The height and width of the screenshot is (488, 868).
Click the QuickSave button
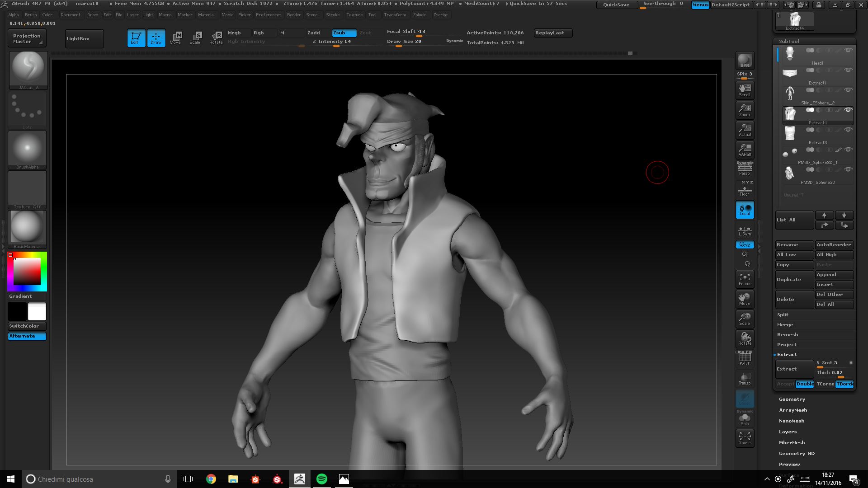616,5
